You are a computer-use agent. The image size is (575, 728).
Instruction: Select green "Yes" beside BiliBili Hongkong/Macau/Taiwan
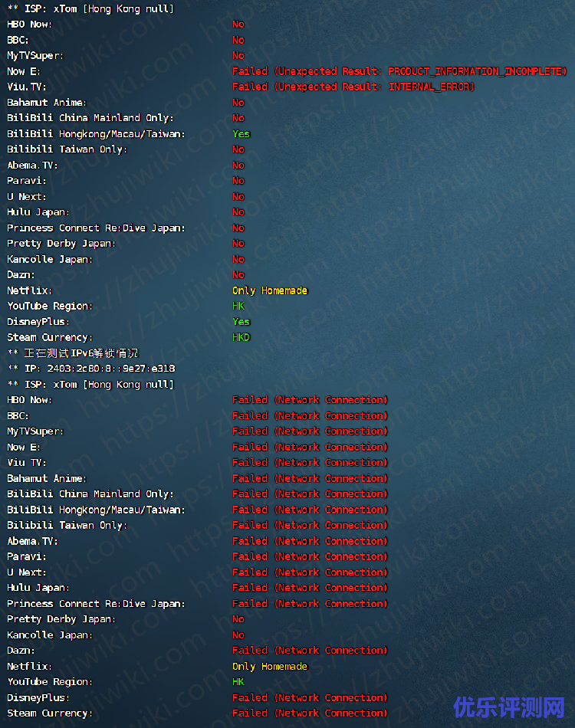tap(241, 133)
